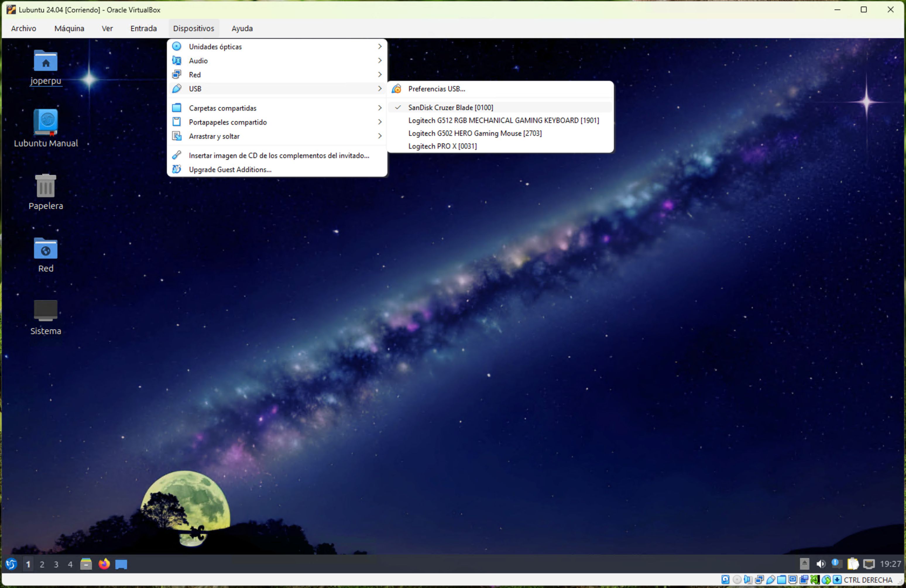Open Sistema desktop icon

(46, 317)
